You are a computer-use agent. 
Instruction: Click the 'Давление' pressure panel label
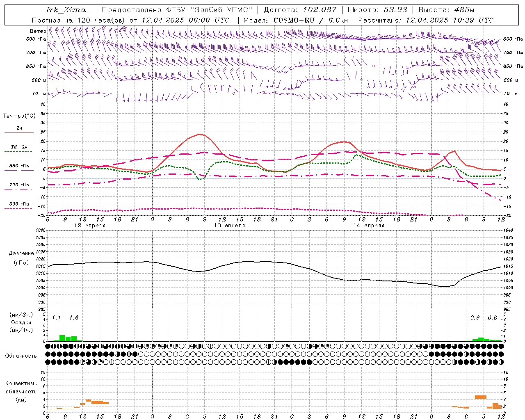[21, 253]
